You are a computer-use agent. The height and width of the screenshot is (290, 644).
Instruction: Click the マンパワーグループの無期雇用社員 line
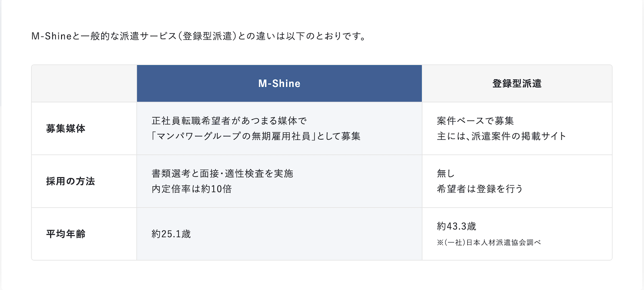tap(256, 136)
